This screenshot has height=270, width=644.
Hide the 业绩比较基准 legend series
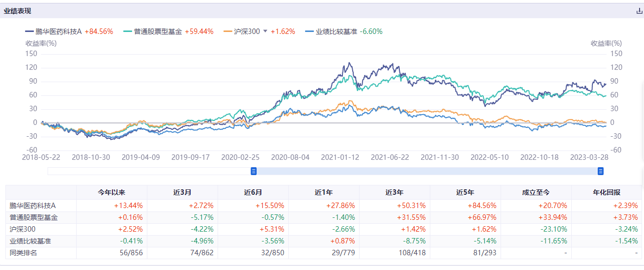point(332,31)
